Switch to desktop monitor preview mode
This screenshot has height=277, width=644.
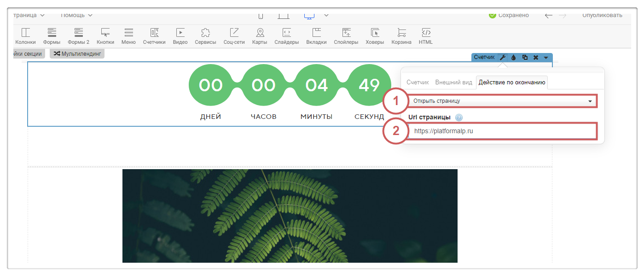[309, 15]
